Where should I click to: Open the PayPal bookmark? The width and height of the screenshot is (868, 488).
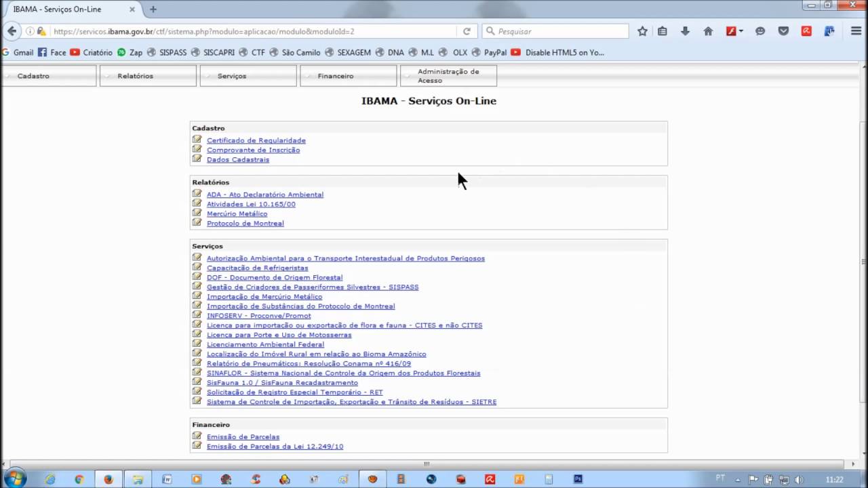pos(490,52)
